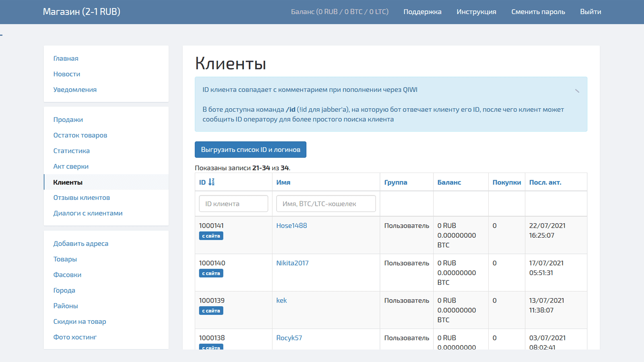Screen dimensions: 644x362
Task: Click Сменить пароль in the header
Action: 538,12
